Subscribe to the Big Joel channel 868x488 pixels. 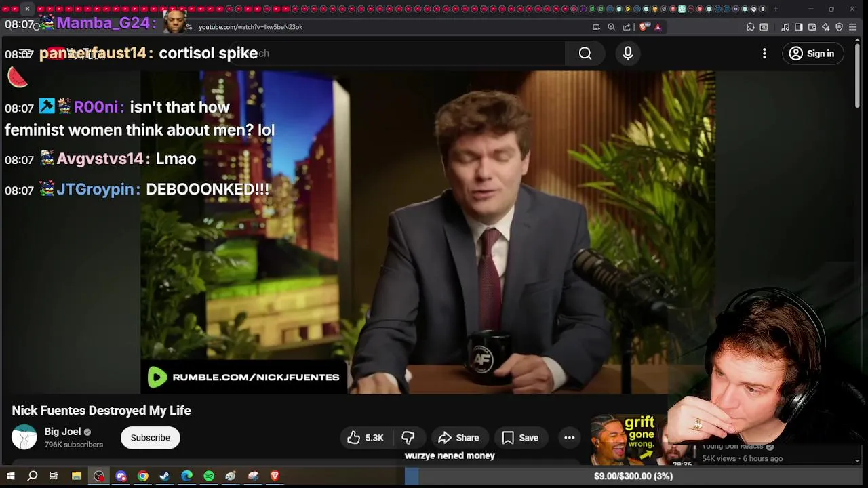(150, 438)
